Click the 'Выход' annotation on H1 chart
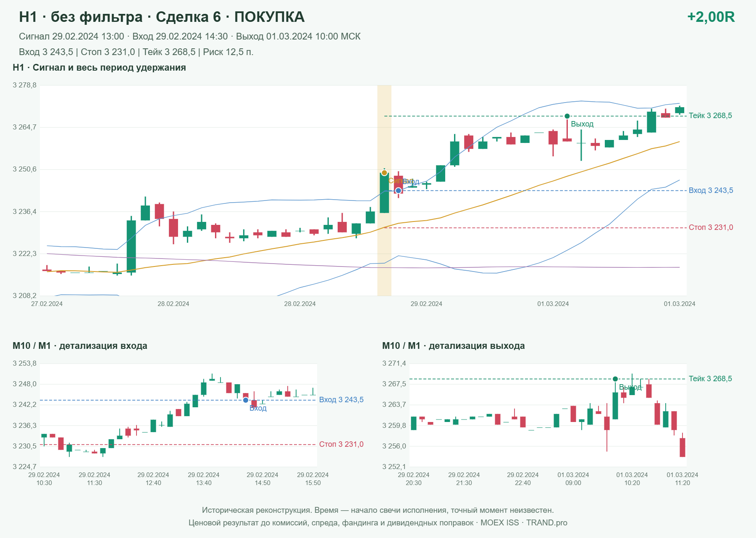 pos(582,124)
